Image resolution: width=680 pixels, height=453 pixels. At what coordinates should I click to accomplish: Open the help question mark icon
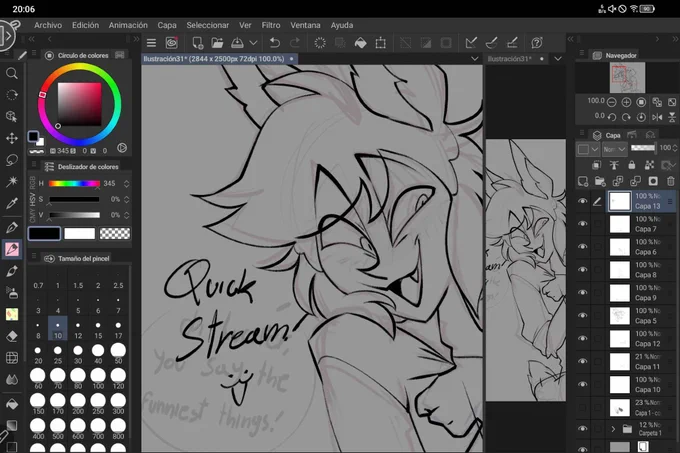click(x=537, y=43)
